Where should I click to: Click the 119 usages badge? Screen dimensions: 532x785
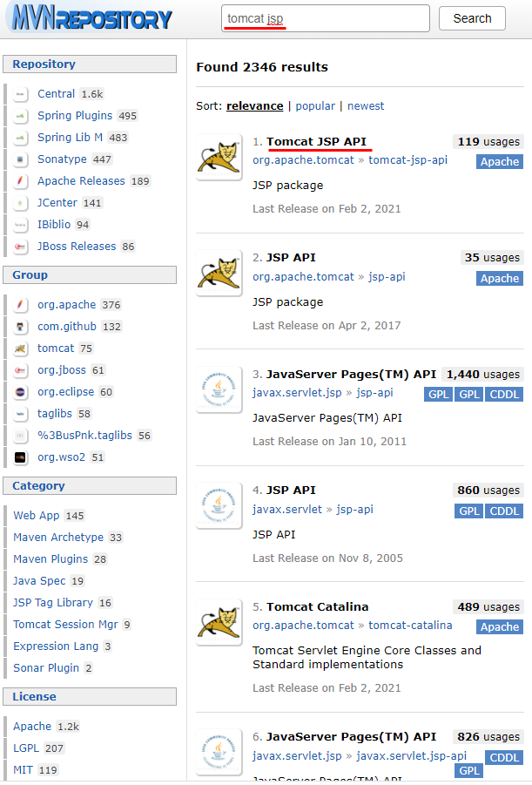tap(488, 142)
